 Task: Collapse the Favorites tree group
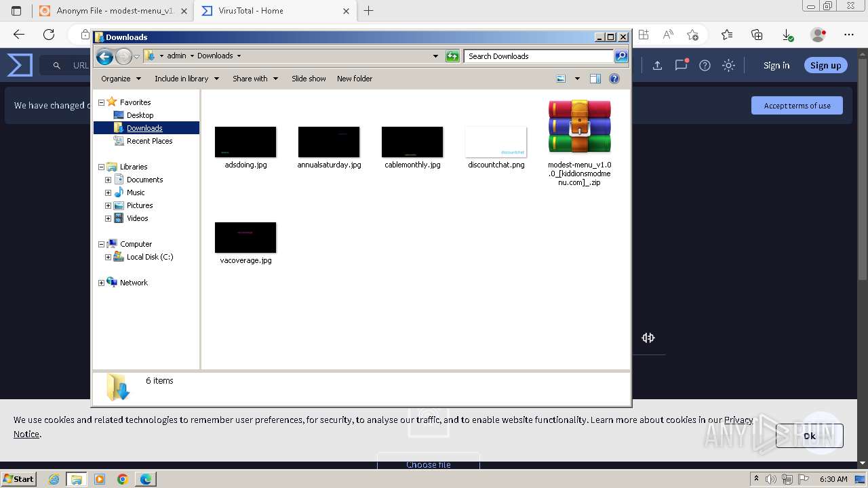click(101, 102)
